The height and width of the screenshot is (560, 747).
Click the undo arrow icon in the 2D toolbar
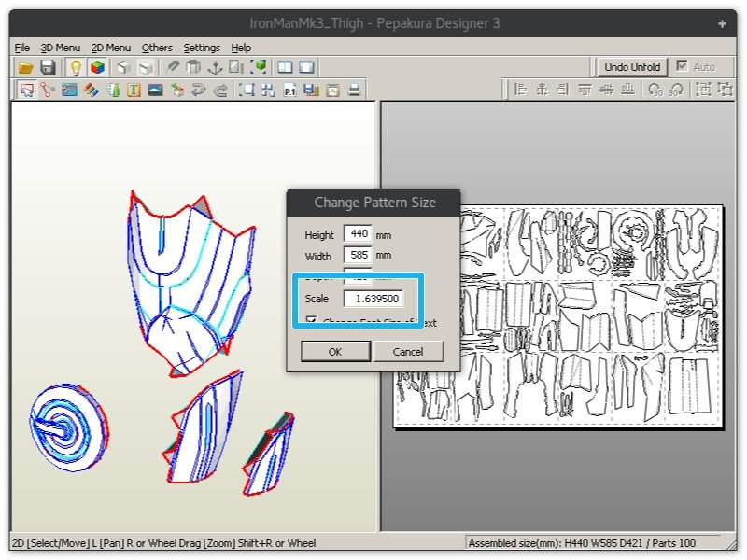point(198,90)
